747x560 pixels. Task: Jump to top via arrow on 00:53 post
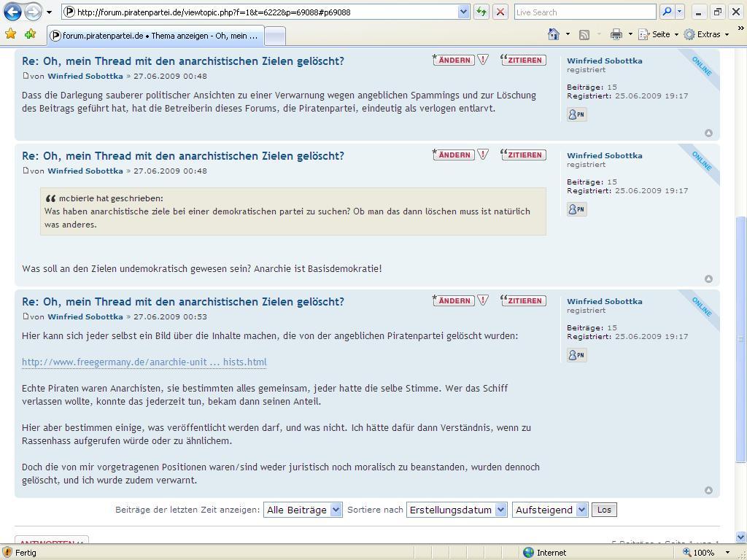[708, 490]
